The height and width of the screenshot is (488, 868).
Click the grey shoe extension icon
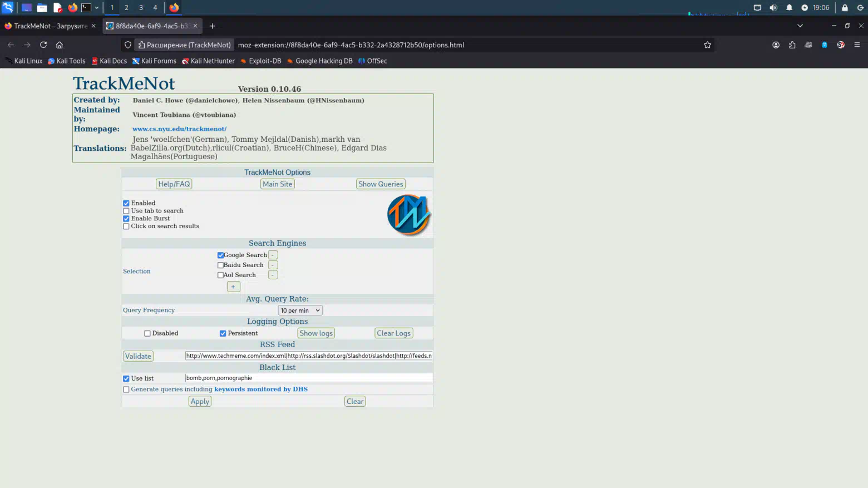[x=808, y=45]
